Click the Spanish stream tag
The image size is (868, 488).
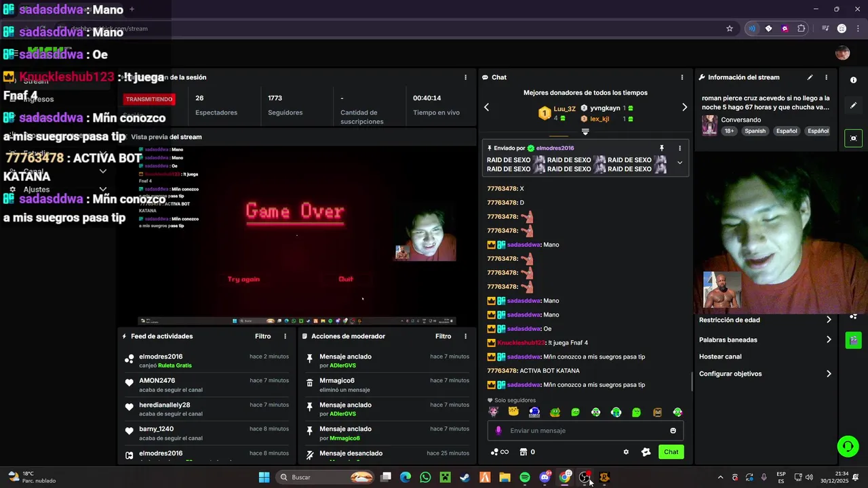click(x=755, y=131)
